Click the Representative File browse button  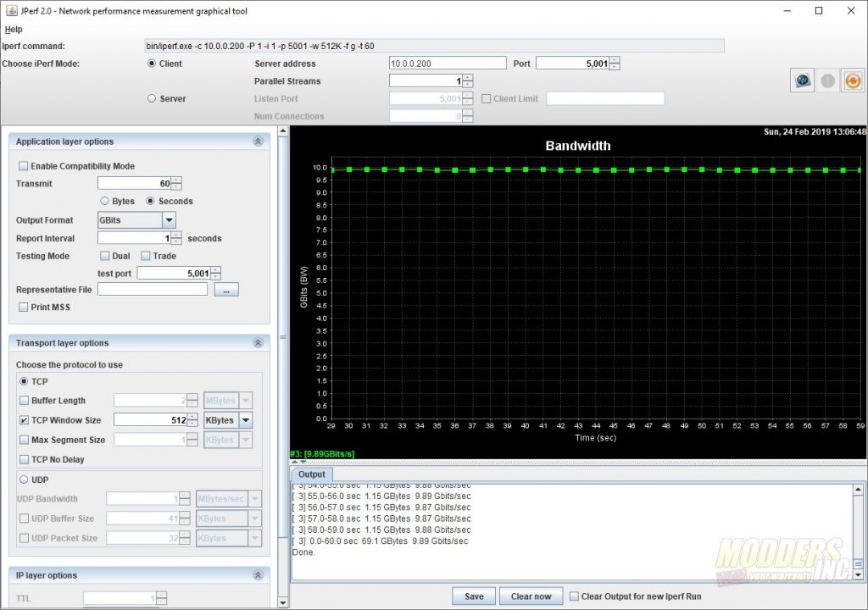pos(226,290)
